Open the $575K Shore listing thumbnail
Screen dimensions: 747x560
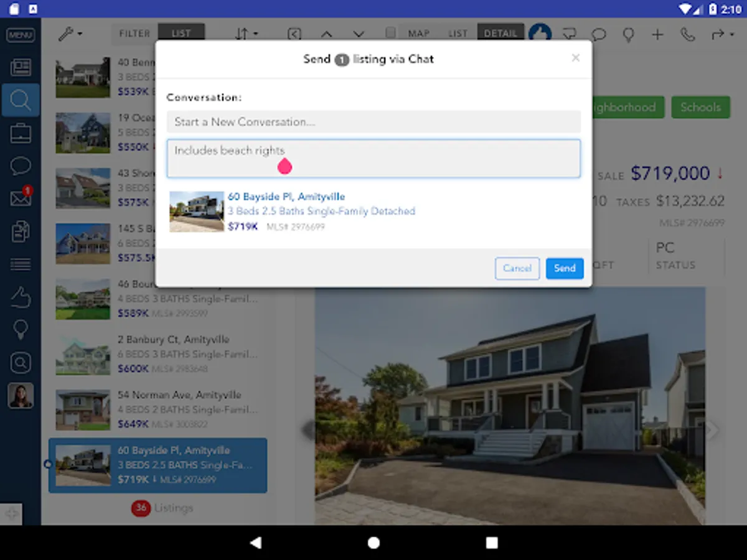83,188
